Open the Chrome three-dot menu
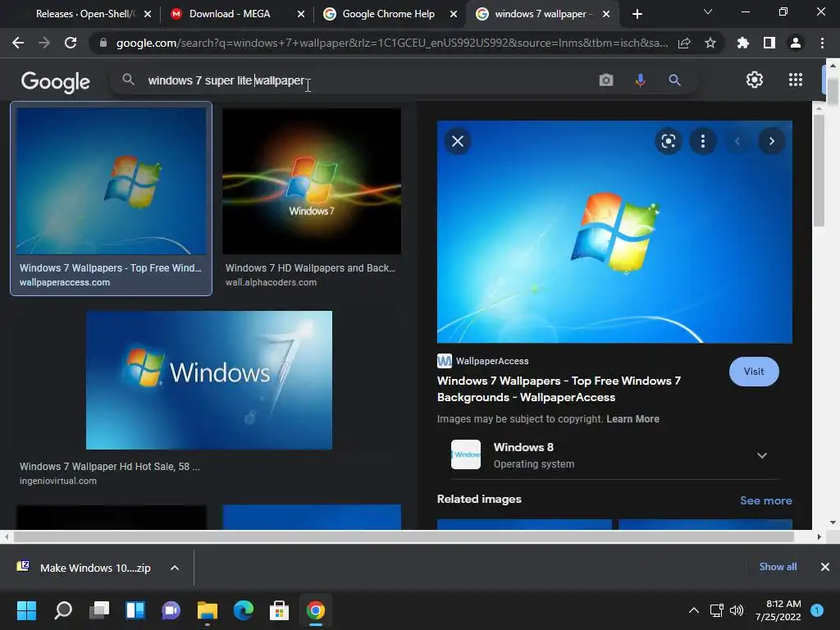 point(822,43)
